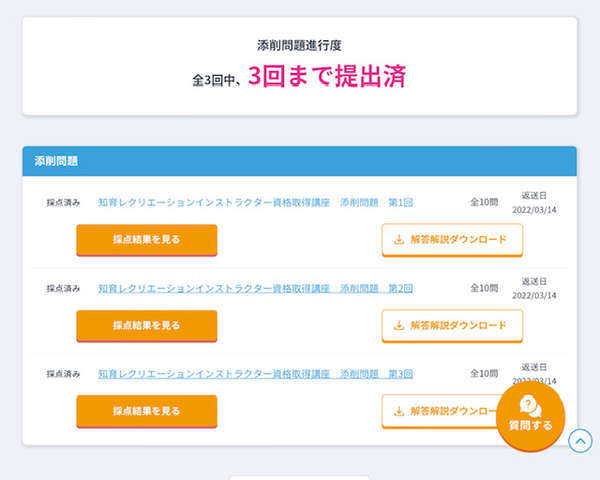Click the pink 3回まで提出済 progress text
600x480 pixels.
327,77
